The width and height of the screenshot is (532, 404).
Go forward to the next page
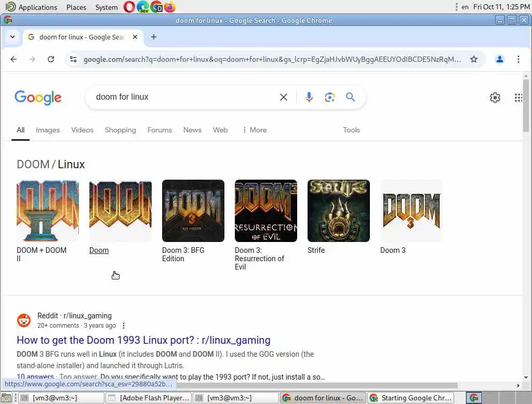[x=32, y=59]
